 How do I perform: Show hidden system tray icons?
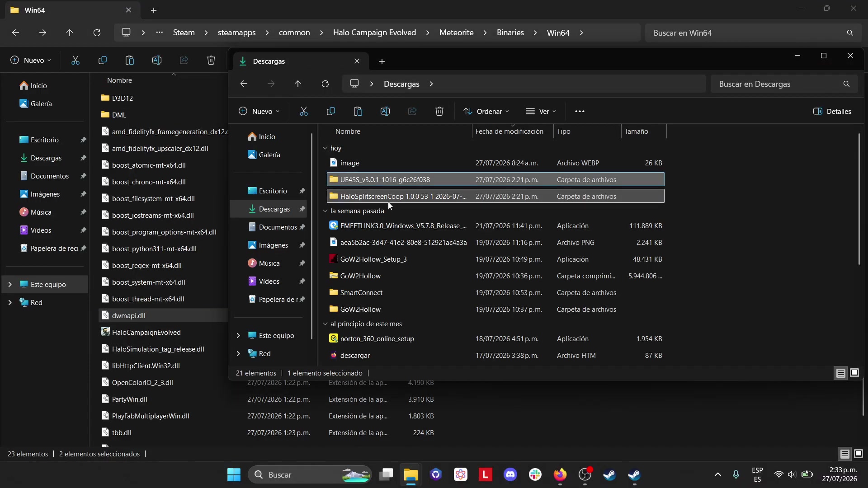(717, 474)
